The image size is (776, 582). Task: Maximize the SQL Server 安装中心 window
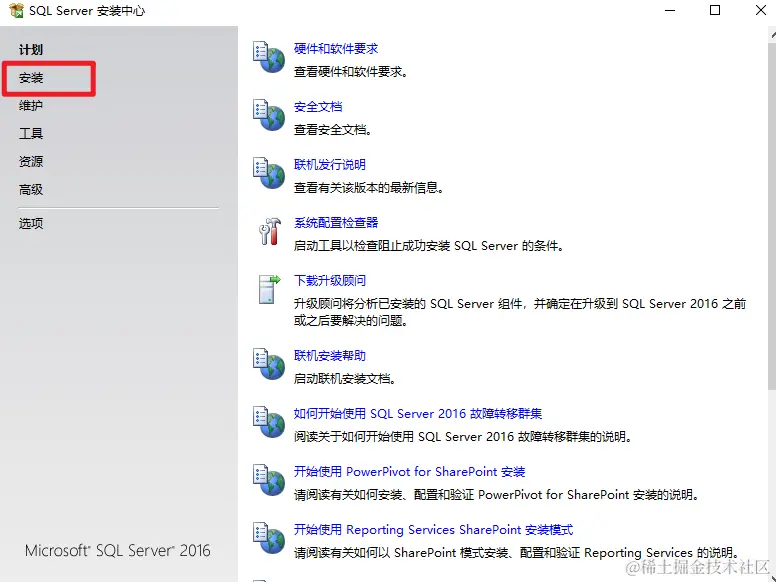click(x=715, y=10)
